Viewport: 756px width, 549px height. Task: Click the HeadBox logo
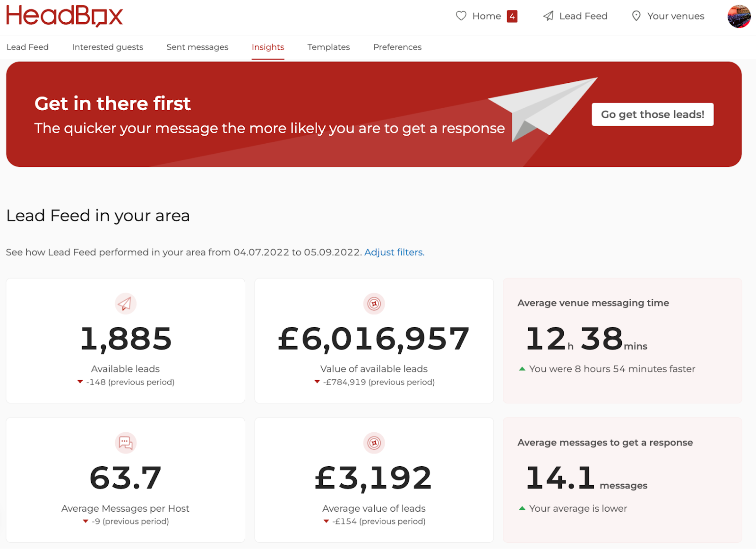point(64,16)
